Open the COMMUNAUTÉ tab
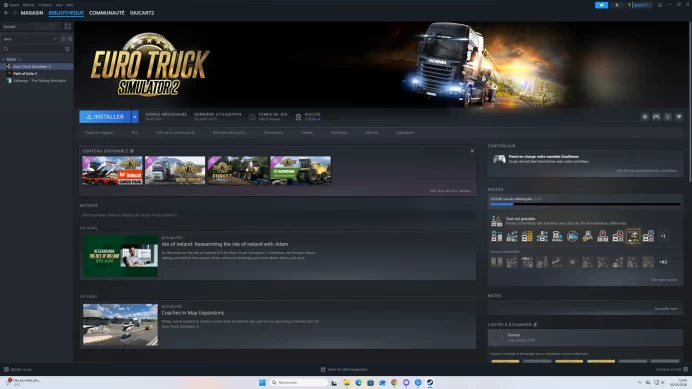The height and width of the screenshot is (389, 692). tap(107, 13)
